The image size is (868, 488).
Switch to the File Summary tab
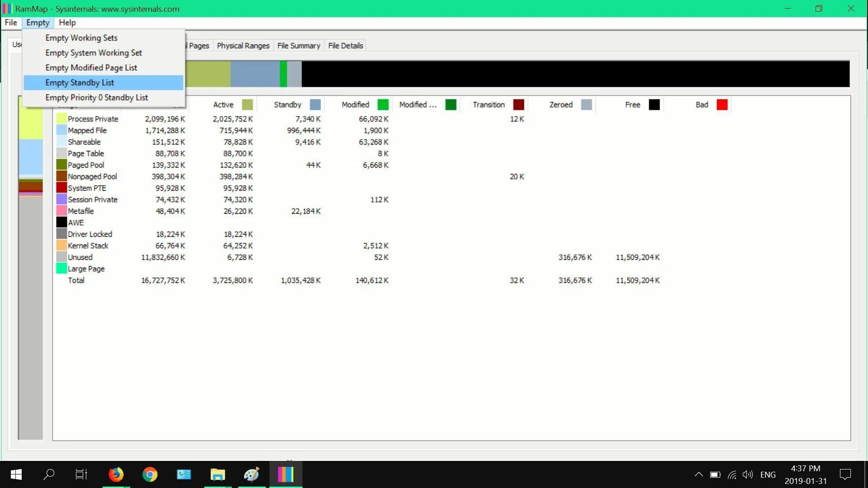(298, 46)
